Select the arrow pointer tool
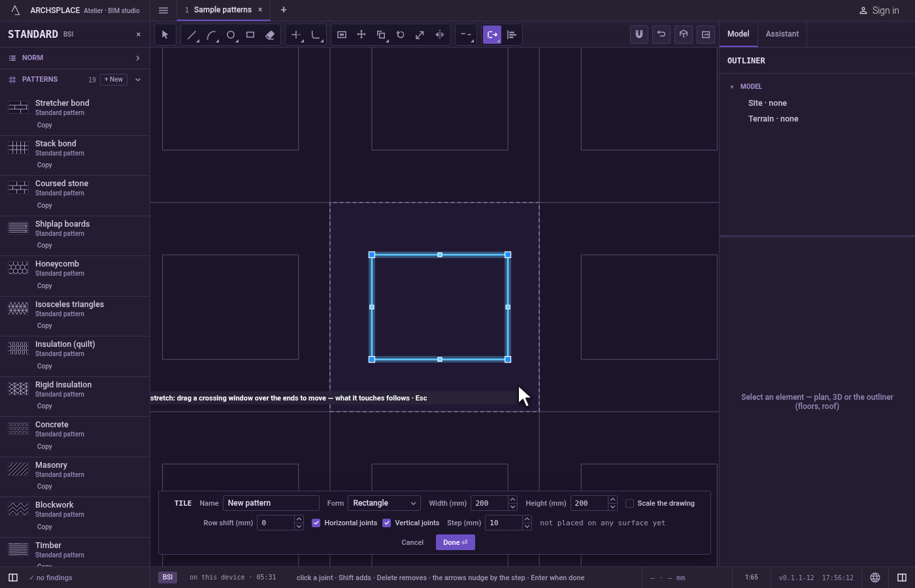This screenshot has height=588, width=915. (x=165, y=35)
